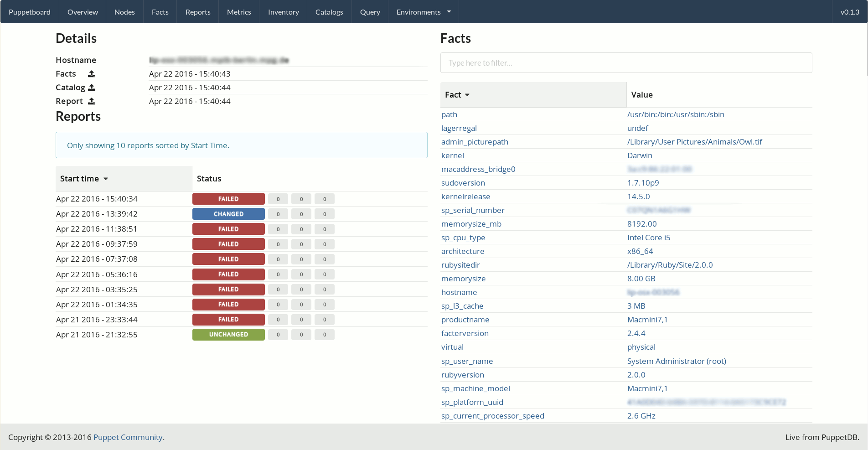Open the Inventory page
Viewport: 868px width, 450px height.
coord(283,12)
